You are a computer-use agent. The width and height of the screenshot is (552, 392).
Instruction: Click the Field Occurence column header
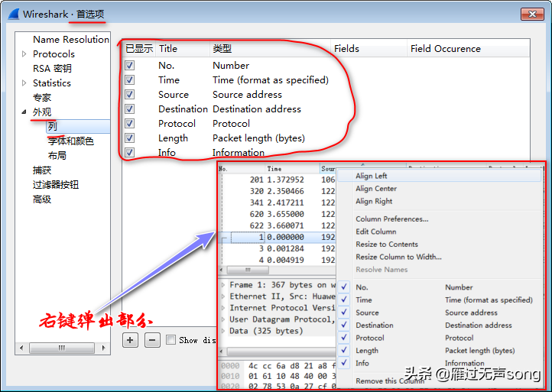tap(468, 49)
